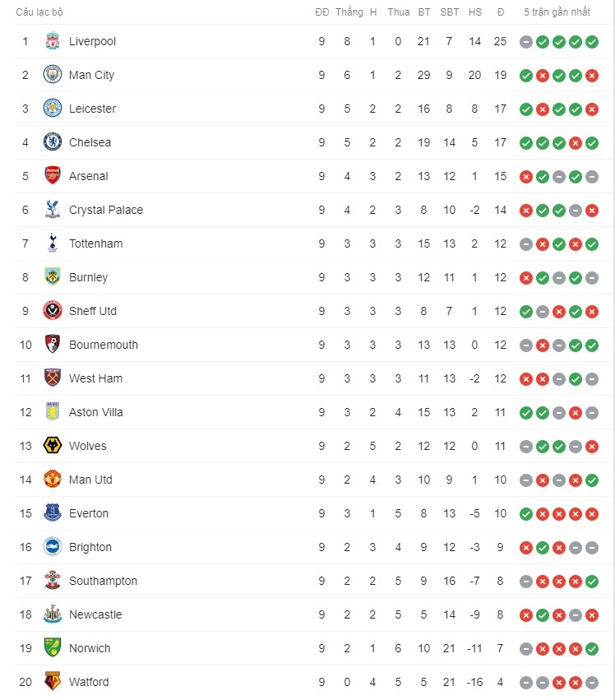Select the Southampton team name
The image size is (615, 700).
[x=103, y=581]
